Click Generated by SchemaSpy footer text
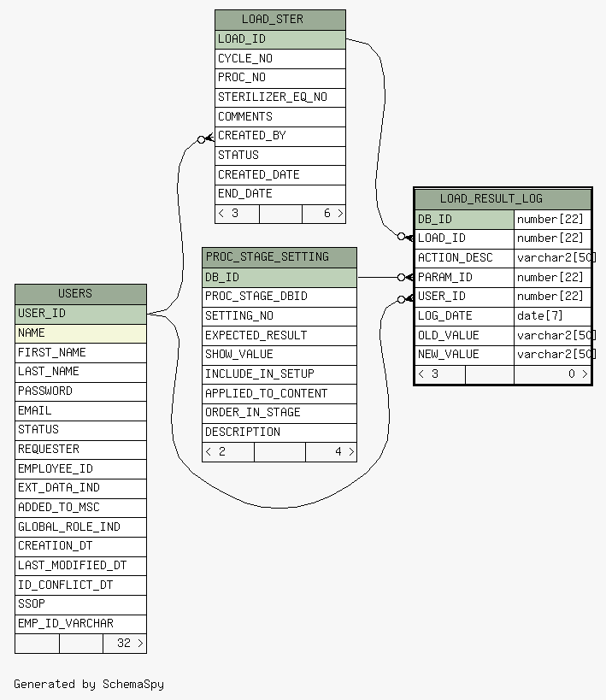Image resolution: width=606 pixels, height=700 pixels. [89, 684]
